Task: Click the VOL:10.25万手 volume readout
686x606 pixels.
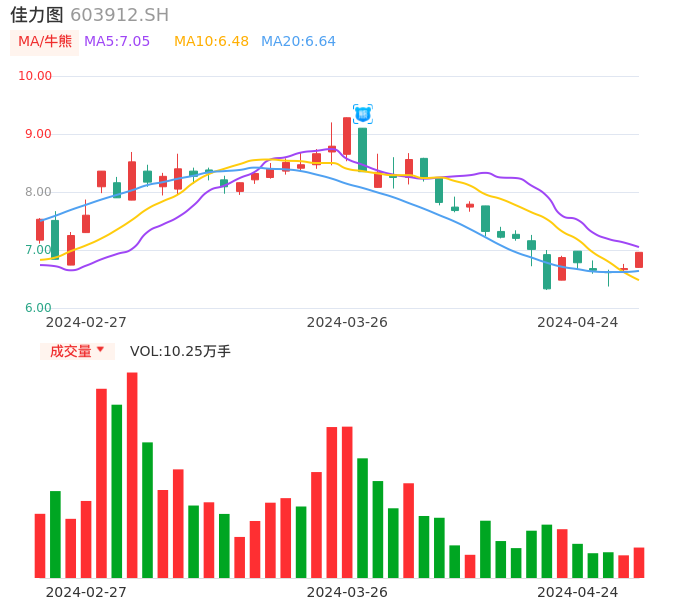Action: pos(180,351)
